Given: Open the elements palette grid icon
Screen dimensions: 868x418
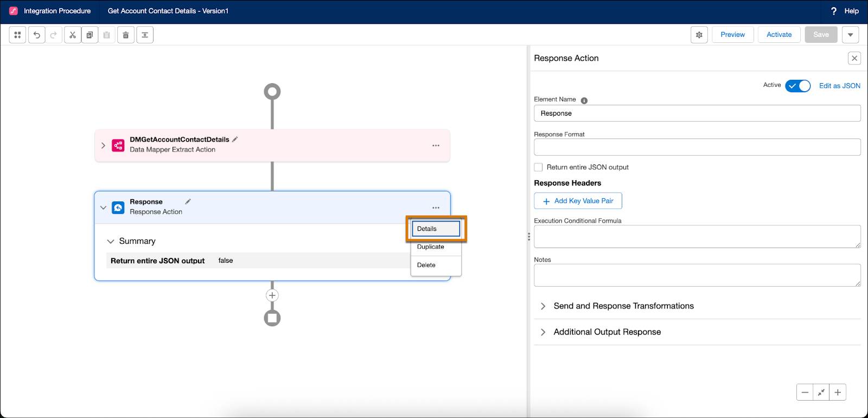Looking at the screenshot, I should (x=17, y=35).
